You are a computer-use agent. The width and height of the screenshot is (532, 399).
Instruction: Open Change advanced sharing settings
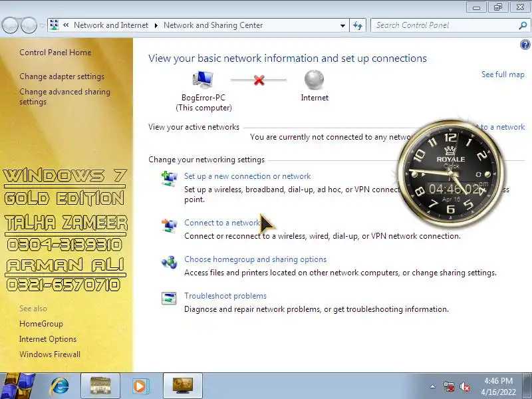[x=65, y=96]
